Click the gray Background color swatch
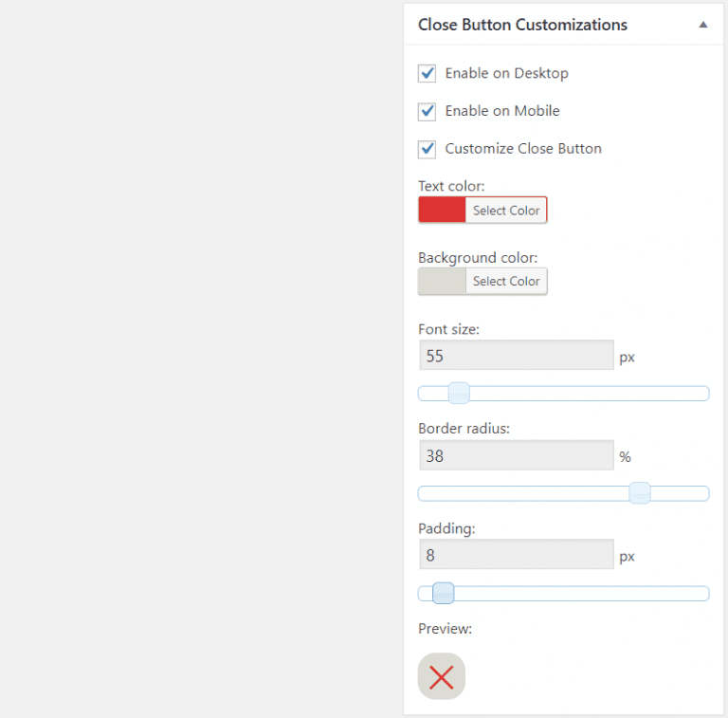Screen dimensions: 728x718 coord(443,281)
